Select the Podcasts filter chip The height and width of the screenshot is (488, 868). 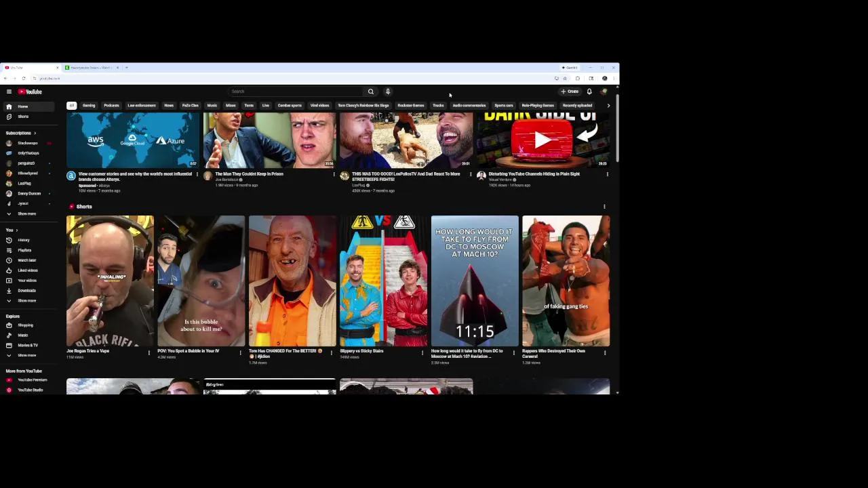(111, 106)
